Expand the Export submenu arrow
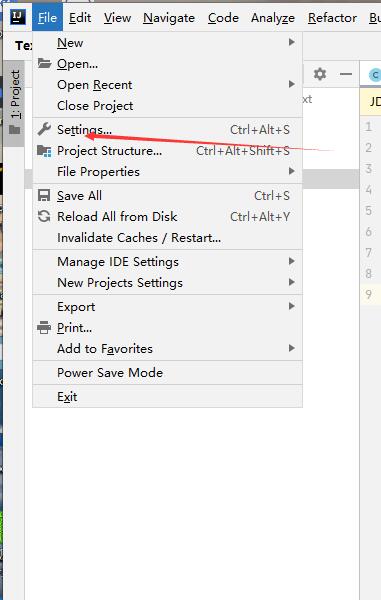 [292, 306]
